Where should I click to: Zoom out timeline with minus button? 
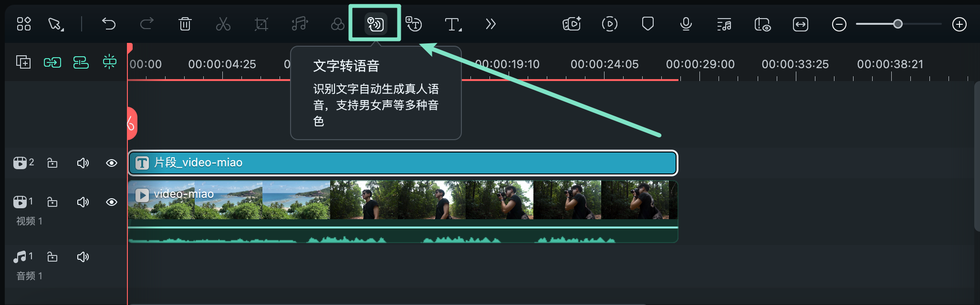pyautogui.click(x=839, y=24)
